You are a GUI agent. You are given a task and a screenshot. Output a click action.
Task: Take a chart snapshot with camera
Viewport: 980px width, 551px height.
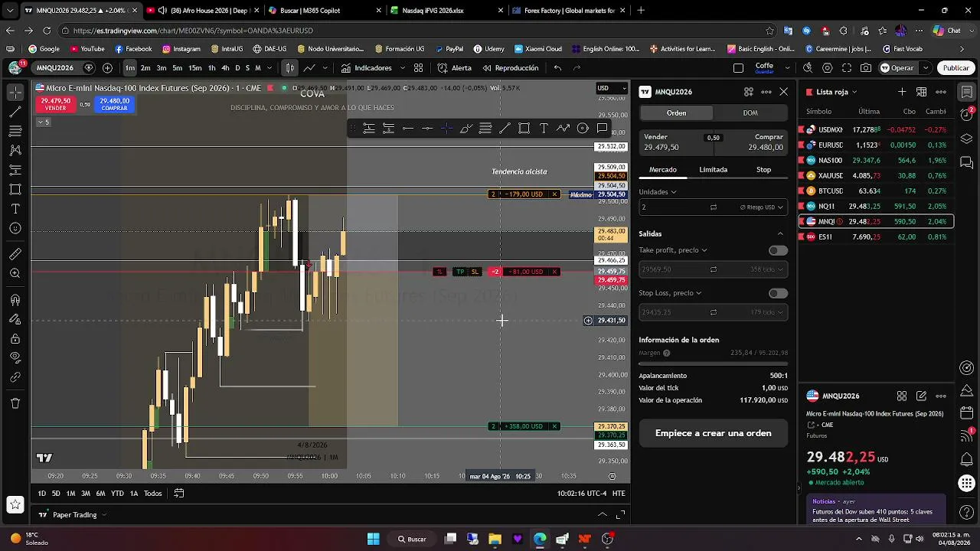click(x=866, y=68)
